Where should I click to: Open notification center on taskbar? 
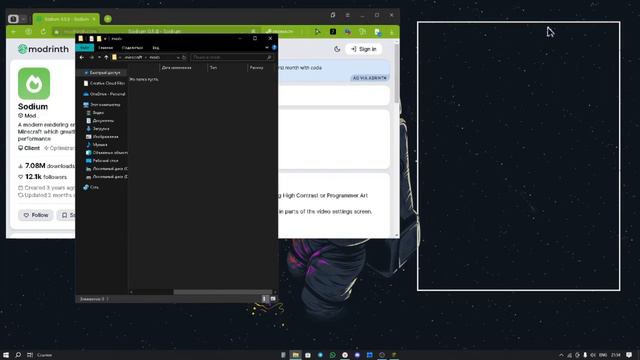coord(629,355)
